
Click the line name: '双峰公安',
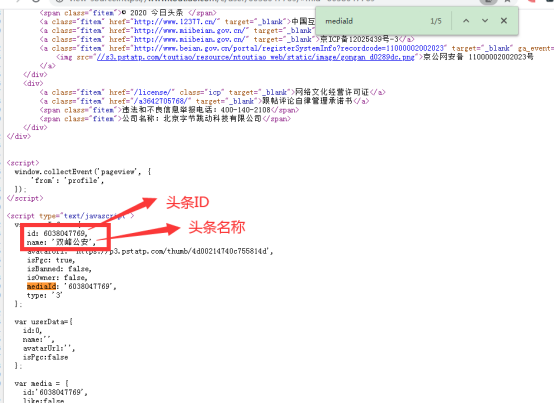pos(61,242)
